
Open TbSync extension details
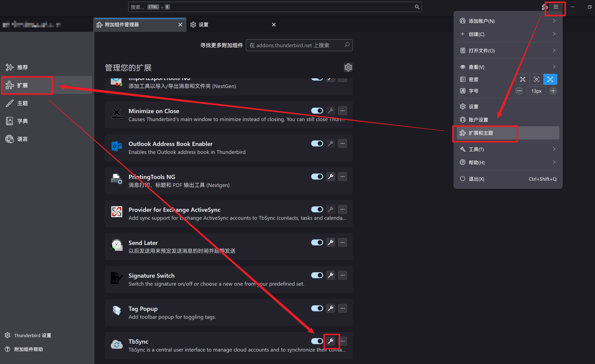(229, 345)
